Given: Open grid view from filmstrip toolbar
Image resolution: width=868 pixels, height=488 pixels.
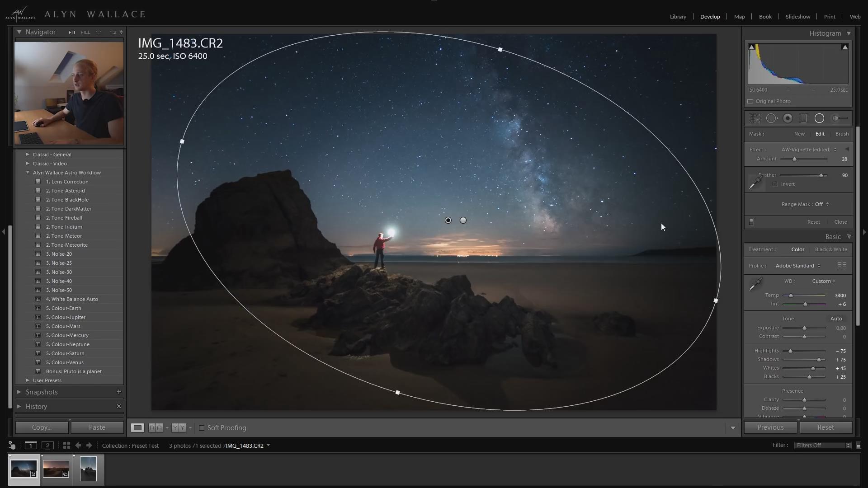Looking at the screenshot, I should (x=66, y=446).
